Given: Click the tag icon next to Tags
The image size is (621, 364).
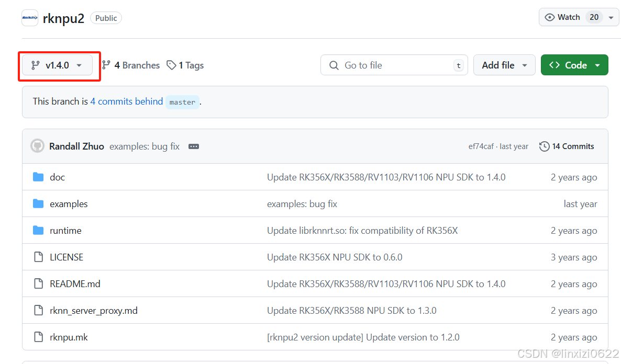Looking at the screenshot, I should pos(171,65).
